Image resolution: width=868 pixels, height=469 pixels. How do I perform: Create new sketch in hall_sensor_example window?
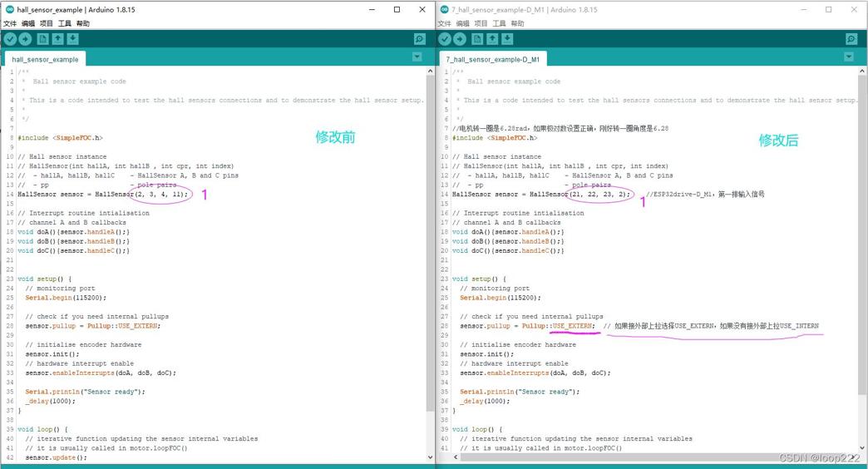tap(42, 39)
